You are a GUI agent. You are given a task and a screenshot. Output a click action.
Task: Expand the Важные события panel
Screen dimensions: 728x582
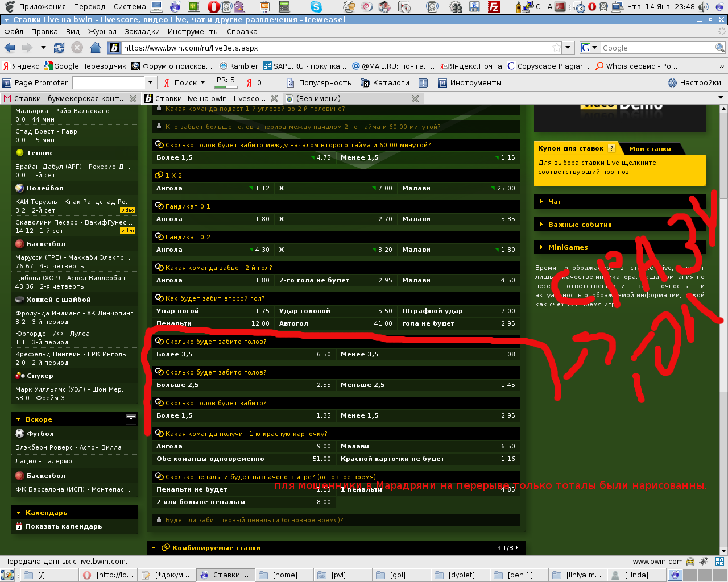click(x=619, y=225)
